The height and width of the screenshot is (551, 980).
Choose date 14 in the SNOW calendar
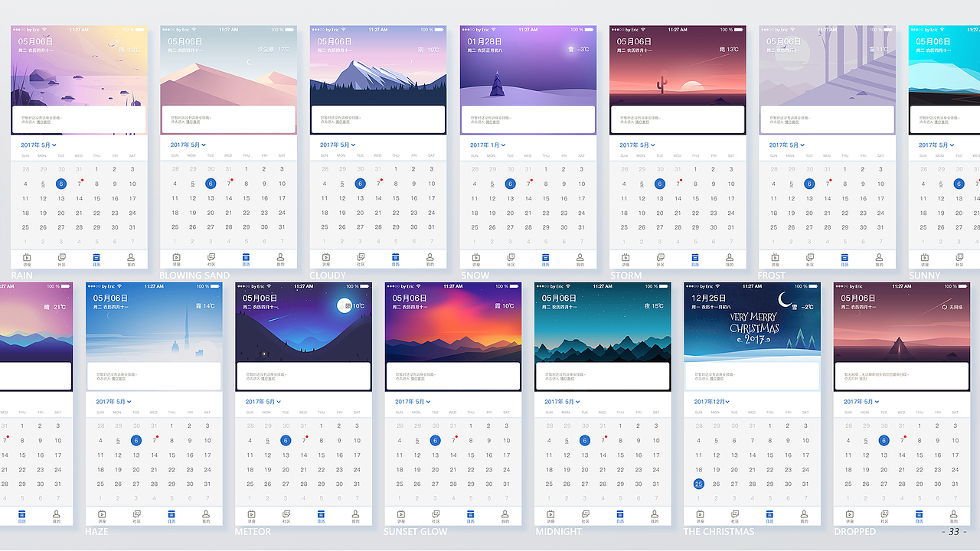click(x=528, y=198)
